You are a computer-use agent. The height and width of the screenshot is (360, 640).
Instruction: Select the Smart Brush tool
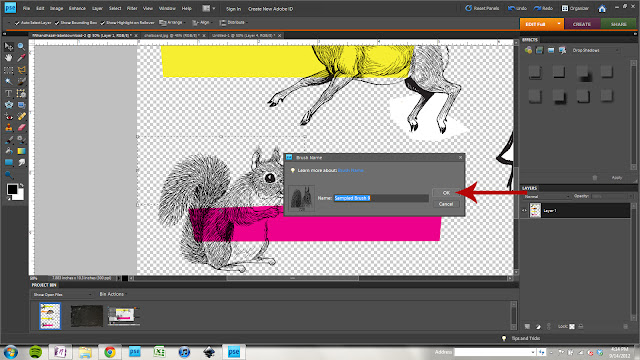pos(21,140)
